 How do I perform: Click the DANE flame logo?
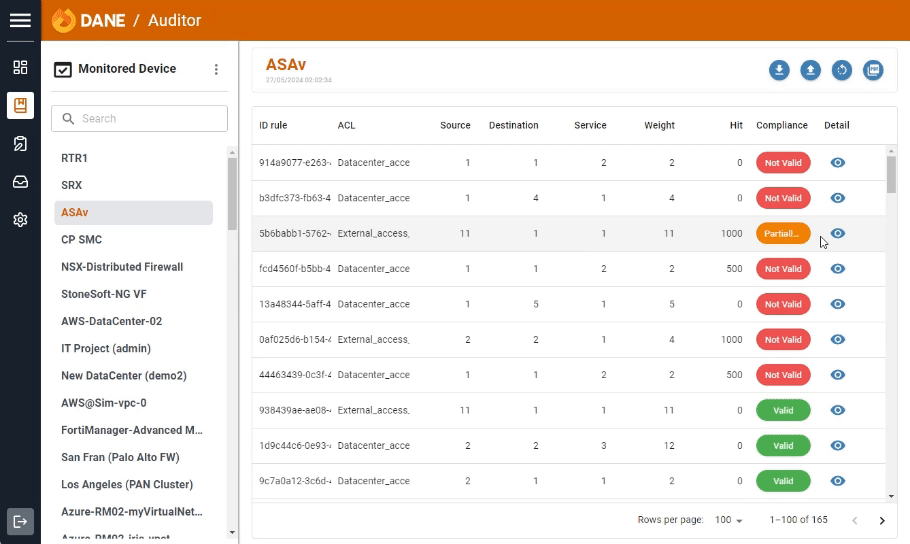point(63,20)
